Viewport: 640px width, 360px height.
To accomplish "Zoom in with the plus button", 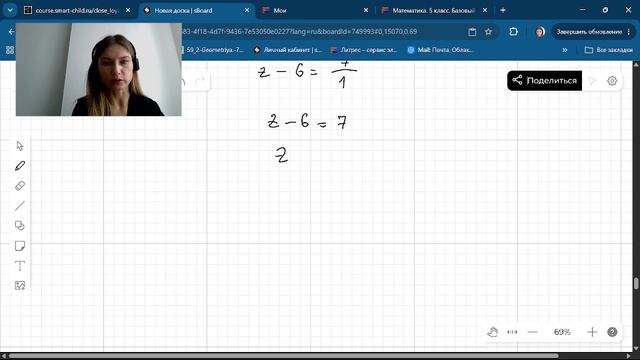I will [592, 332].
